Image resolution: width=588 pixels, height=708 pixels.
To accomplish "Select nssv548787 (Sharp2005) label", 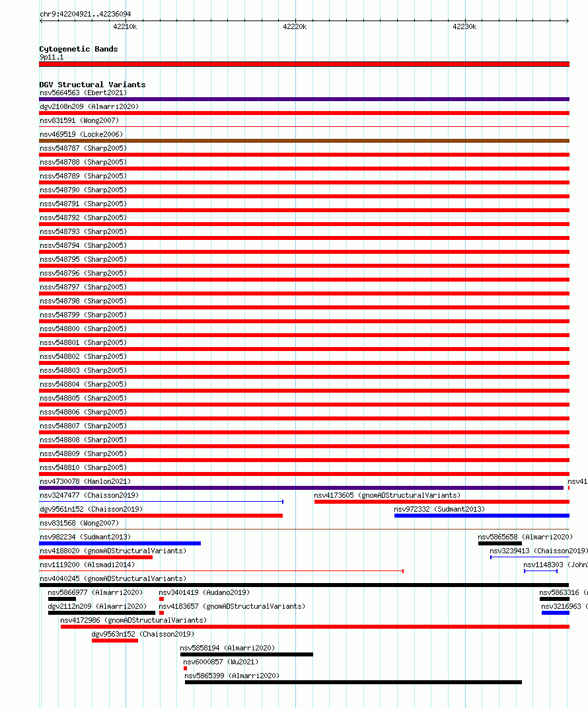I will coord(83,148).
